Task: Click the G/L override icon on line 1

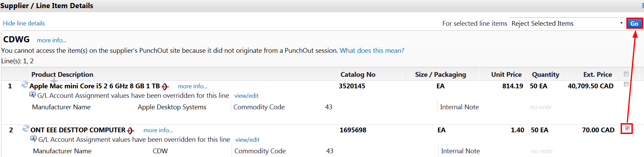Action: [33, 95]
